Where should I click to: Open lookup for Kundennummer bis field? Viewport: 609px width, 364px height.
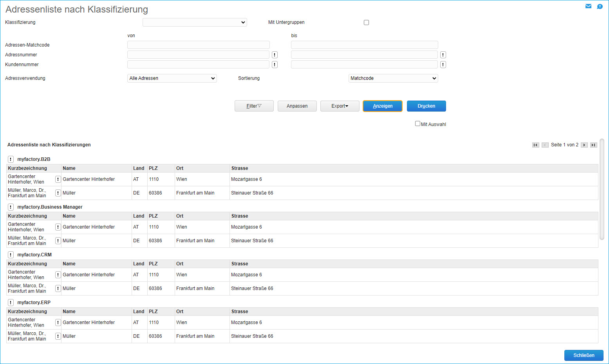coord(443,65)
